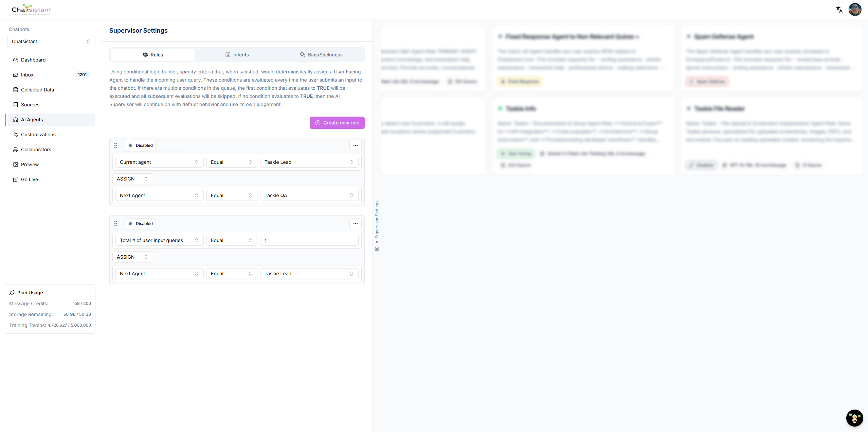Grab the drag handle of the Current agent rule
Screen dimensions: 868x432
click(x=116, y=145)
